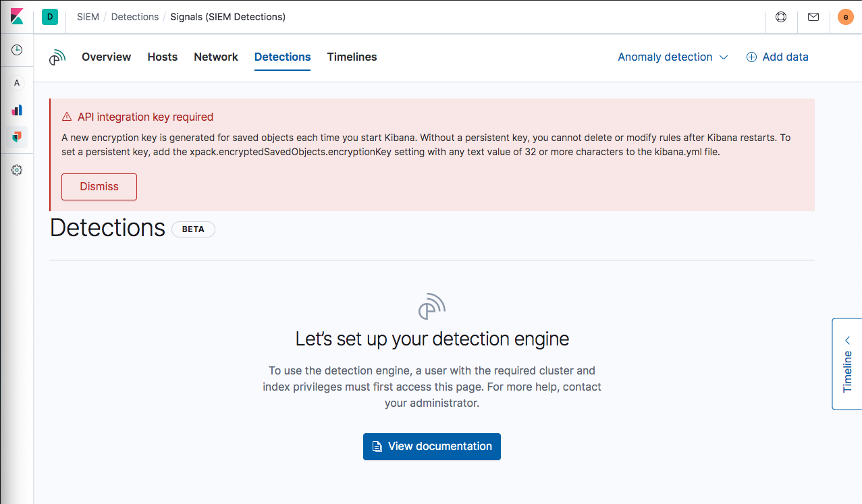The width and height of the screenshot is (862, 504).
Task: Click the 'Let's set up your detection engine' heading
Action: point(432,339)
